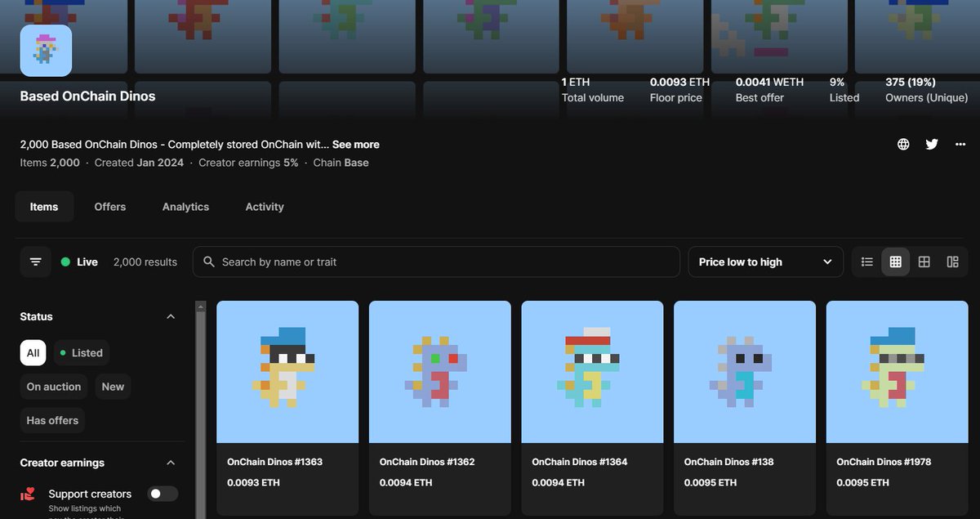Open the OnChain Dinos #1362 title
Image resolution: width=980 pixels, height=519 pixels.
[x=427, y=462]
